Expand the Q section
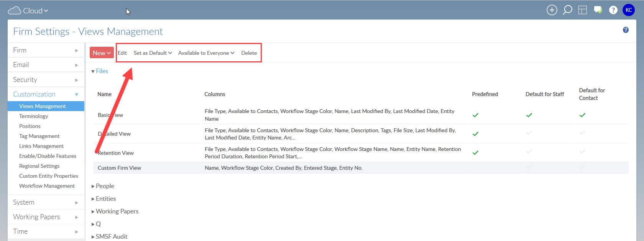Screen dimensions: 644x241 [96, 224]
